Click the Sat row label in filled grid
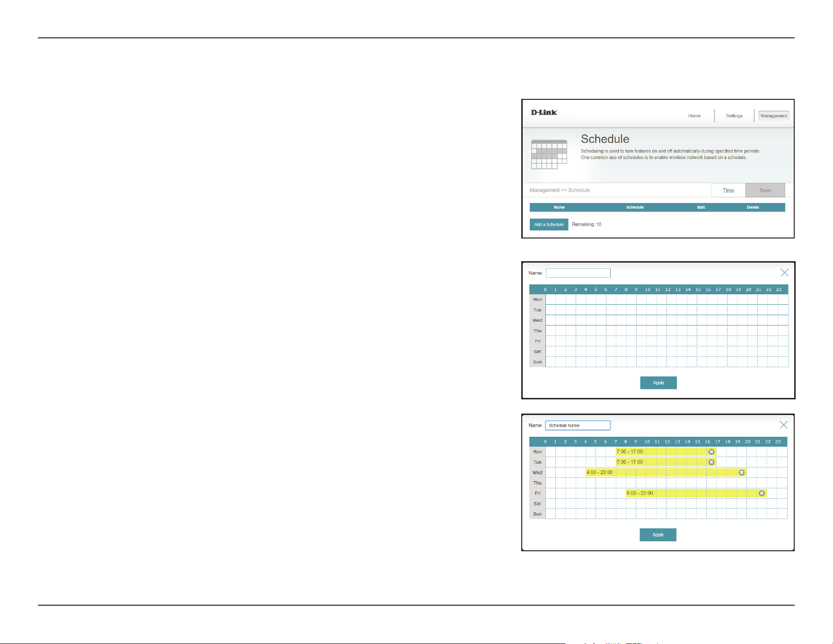Image resolution: width=833 pixels, height=644 pixels. [x=537, y=504]
